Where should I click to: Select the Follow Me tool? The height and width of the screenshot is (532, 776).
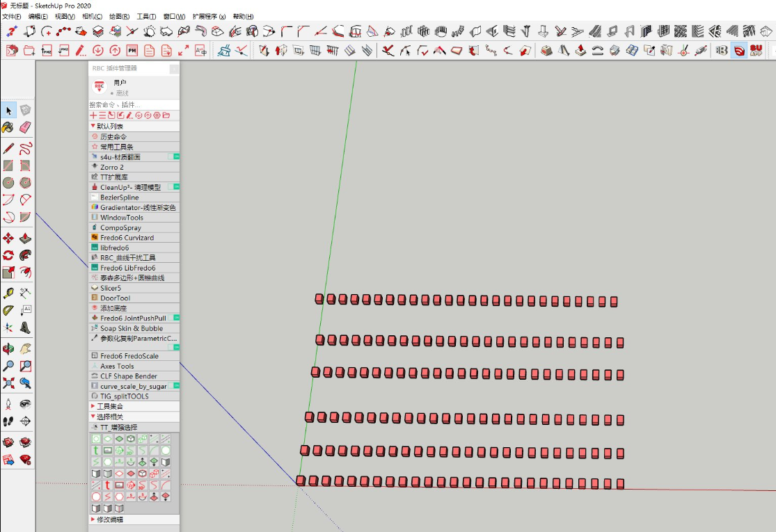click(25, 255)
